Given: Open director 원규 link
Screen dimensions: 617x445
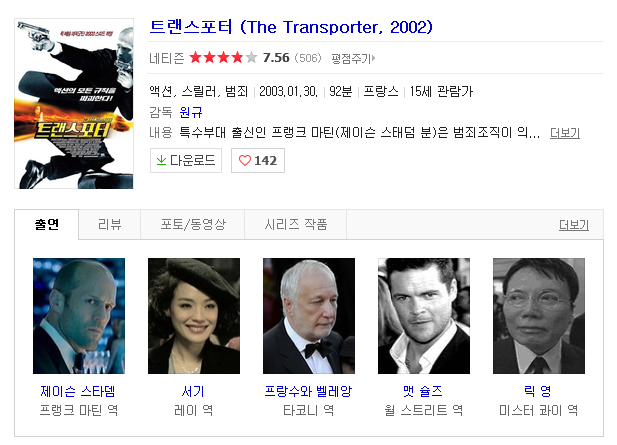Looking at the screenshot, I should [x=191, y=113].
